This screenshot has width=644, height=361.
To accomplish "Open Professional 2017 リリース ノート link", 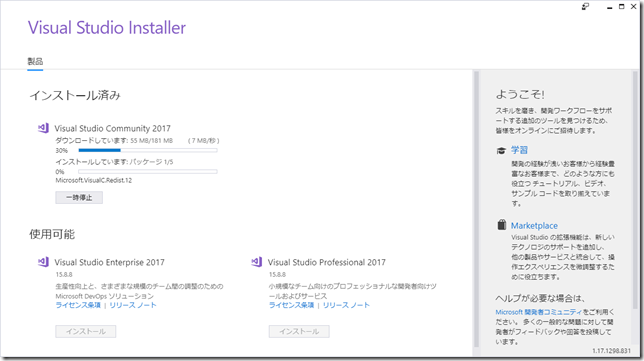I will (x=346, y=305).
